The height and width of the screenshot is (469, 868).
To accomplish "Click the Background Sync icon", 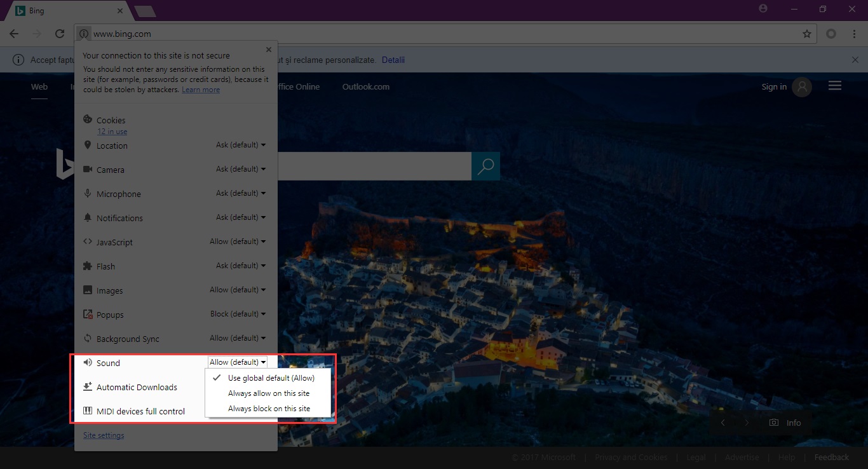I will [x=88, y=338].
